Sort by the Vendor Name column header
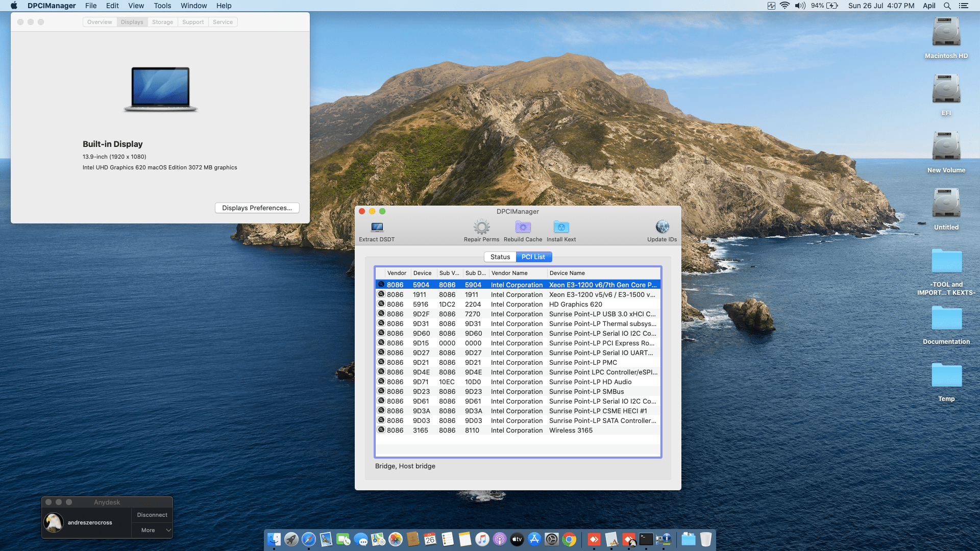This screenshot has width=980, height=551. coord(518,273)
